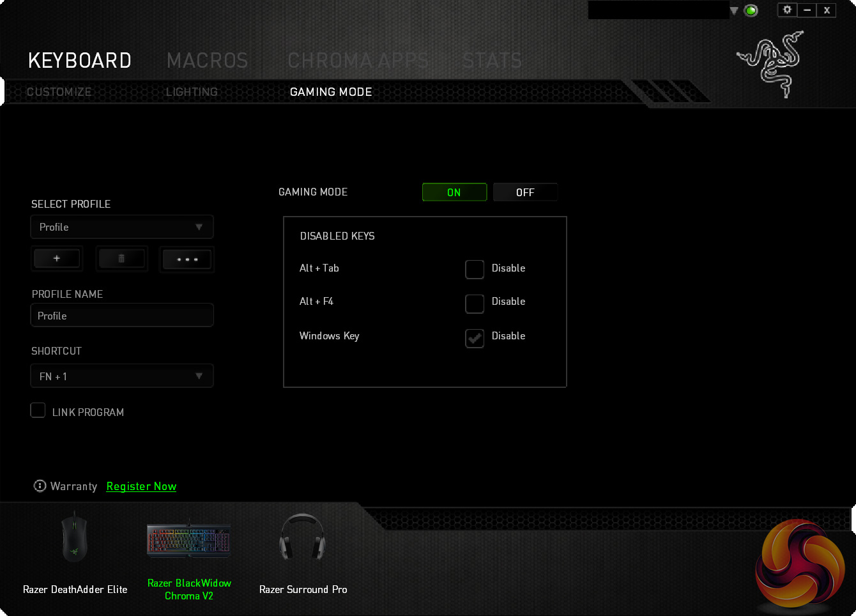
Task: Add a new profile with the plus button
Action: pyautogui.click(x=57, y=259)
